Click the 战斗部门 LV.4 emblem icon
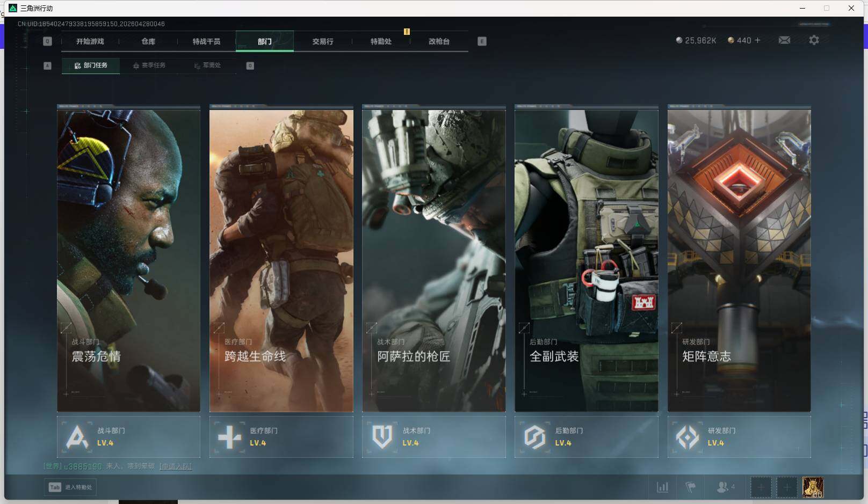868x504 pixels. [x=77, y=437]
